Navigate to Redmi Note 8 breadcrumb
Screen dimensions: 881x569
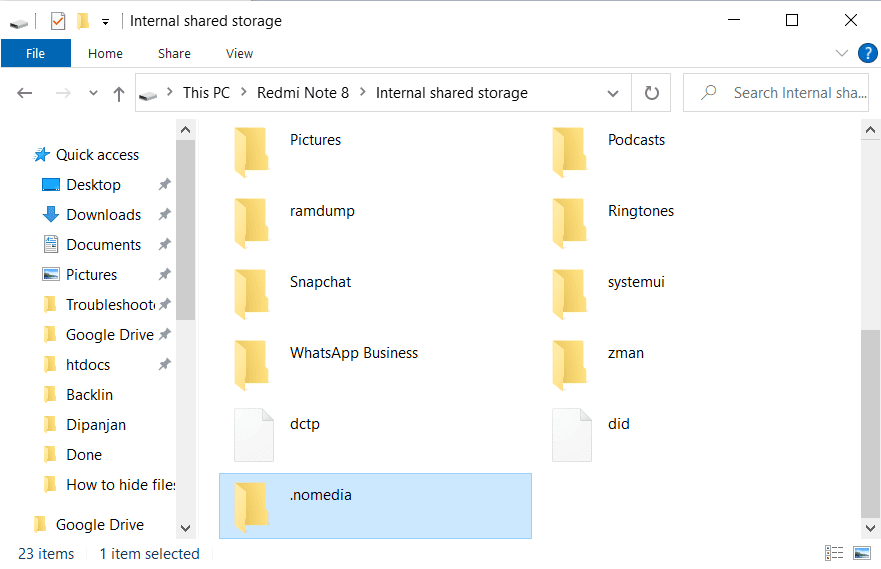pyautogui.click(x=303, y=93)
